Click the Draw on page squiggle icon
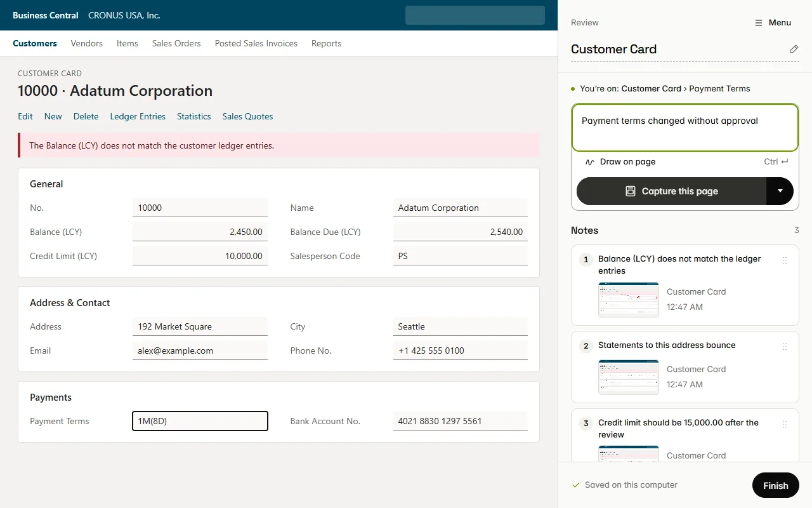 point(590,162)
